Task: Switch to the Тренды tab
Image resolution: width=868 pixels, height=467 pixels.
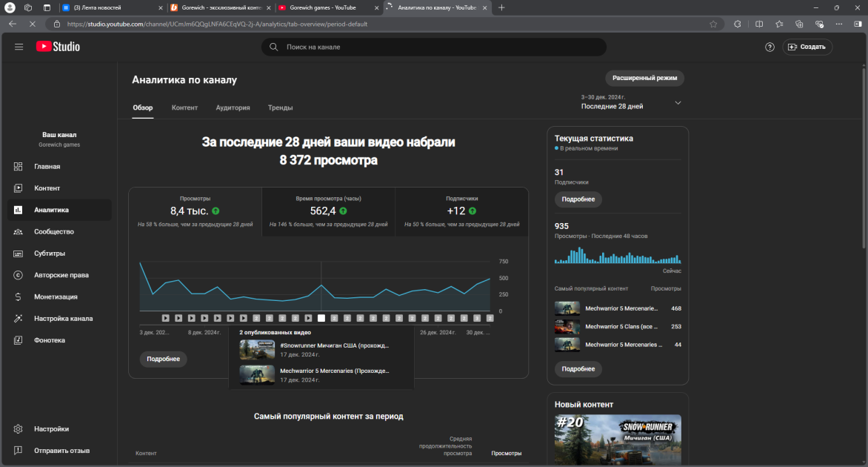Action: [x=280, y=107]
